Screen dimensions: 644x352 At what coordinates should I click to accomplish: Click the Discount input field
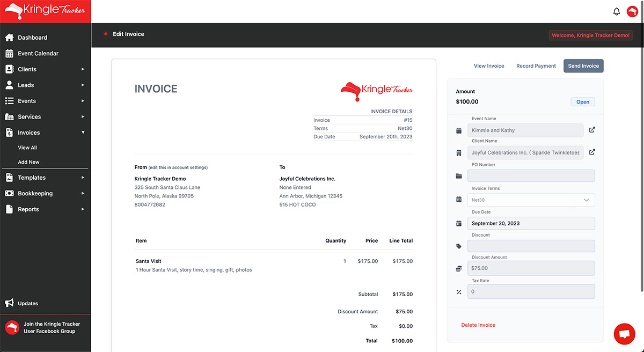point(531,246)
